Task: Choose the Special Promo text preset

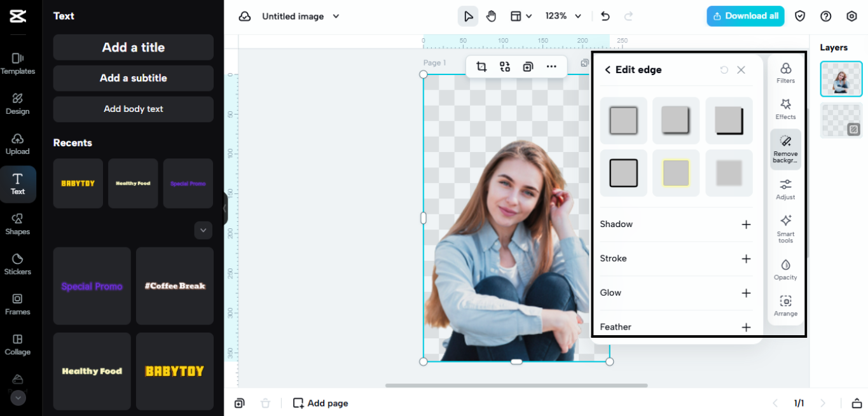Action: pos(92,286)
